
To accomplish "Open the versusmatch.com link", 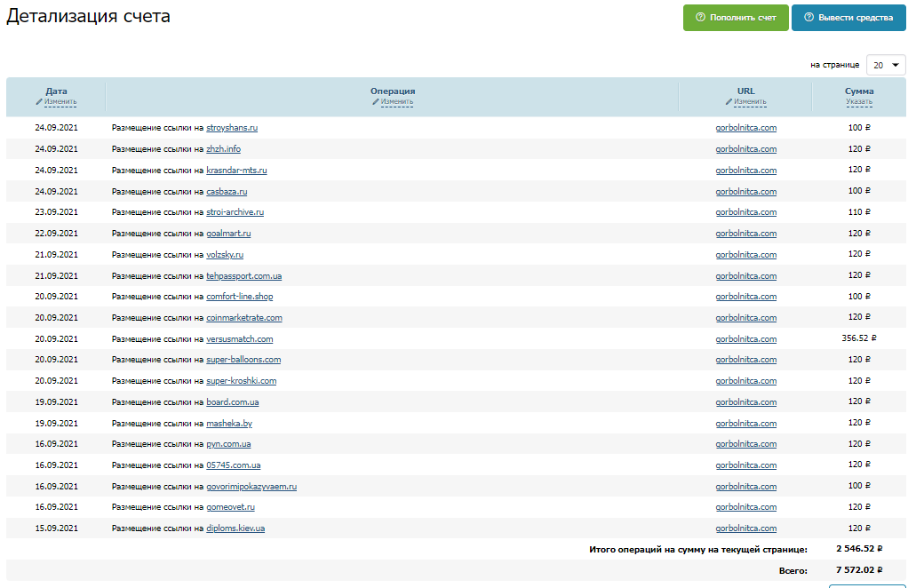I will (239, 338).
